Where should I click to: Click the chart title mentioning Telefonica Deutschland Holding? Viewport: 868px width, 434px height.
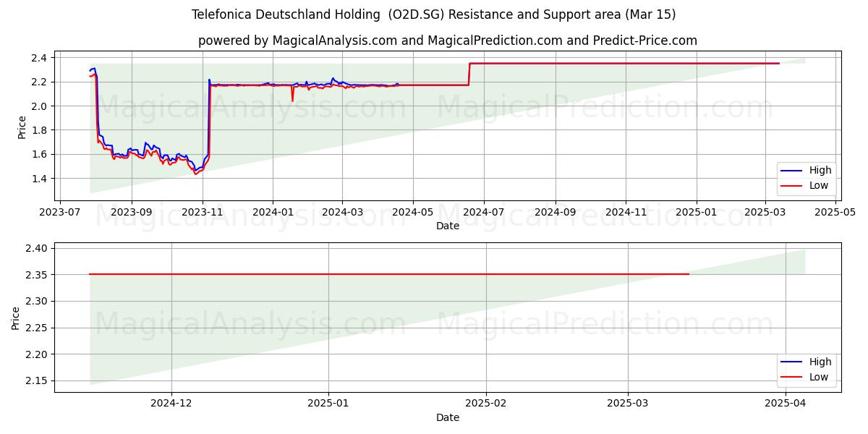(434, 14)
